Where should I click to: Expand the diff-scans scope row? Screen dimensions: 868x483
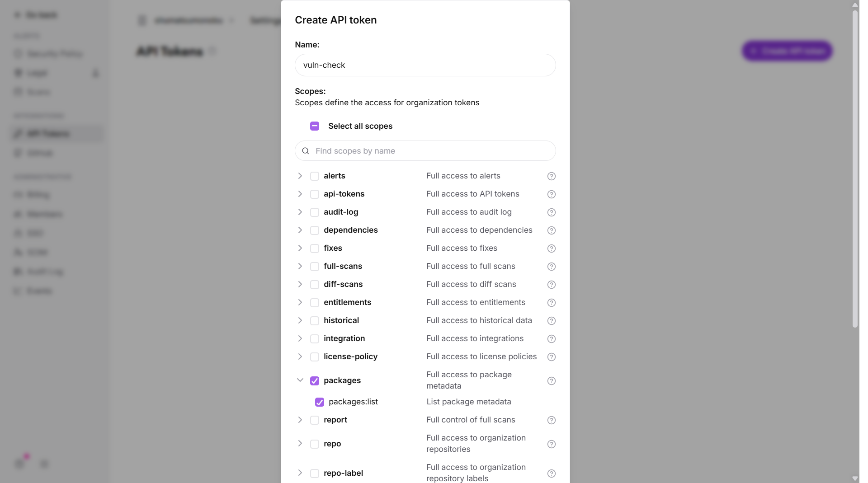tap(300, 284)
